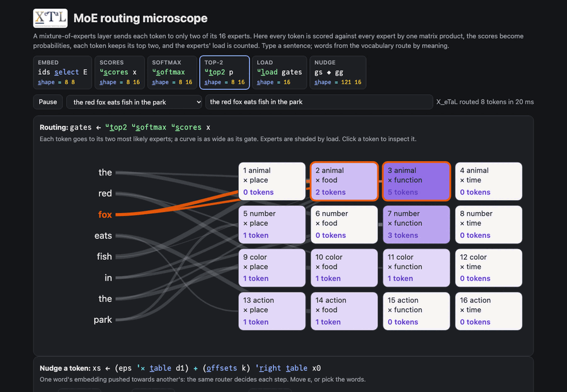Image resolution: width=567 pixels, height=392 pixels.
Task: Select the LOAD stage card
Action: pyautogui.click(x=280, y=72)
